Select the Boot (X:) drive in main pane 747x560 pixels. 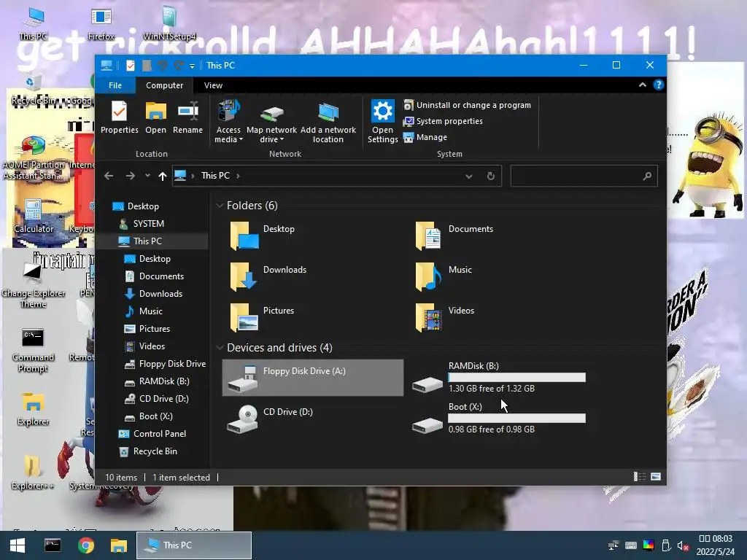pos(498,419)
